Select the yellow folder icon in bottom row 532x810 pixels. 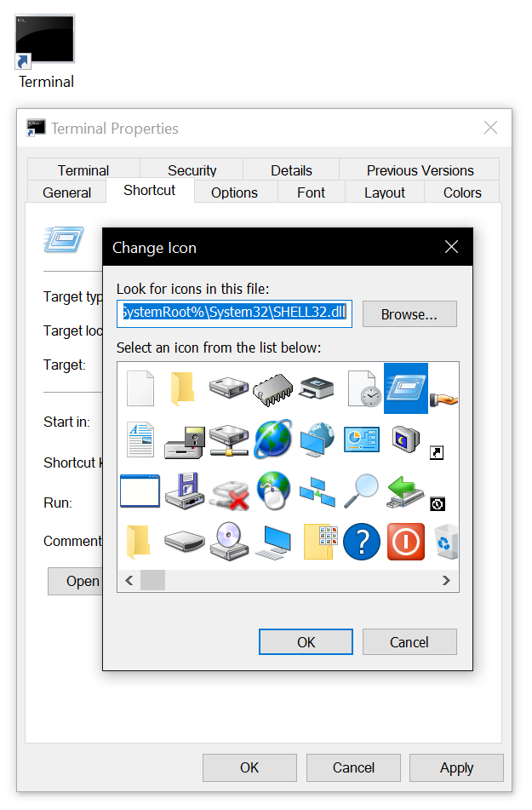click(139, 543)
